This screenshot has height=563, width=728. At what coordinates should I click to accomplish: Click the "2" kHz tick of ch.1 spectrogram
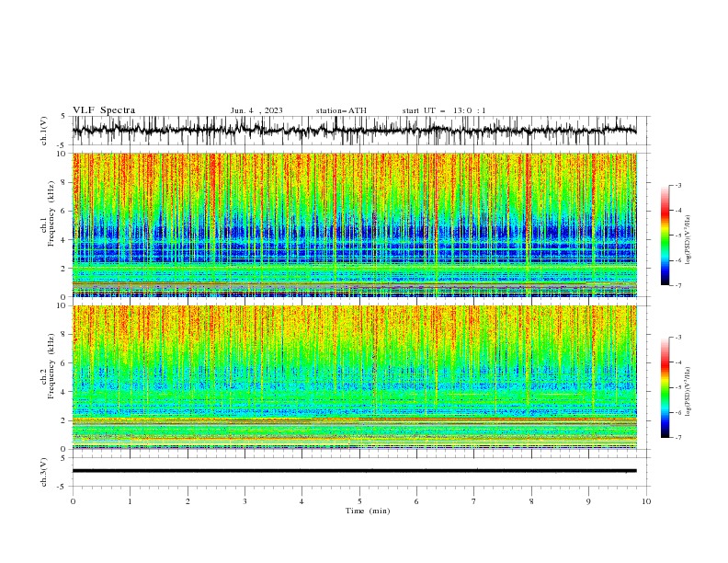point(64,269)
